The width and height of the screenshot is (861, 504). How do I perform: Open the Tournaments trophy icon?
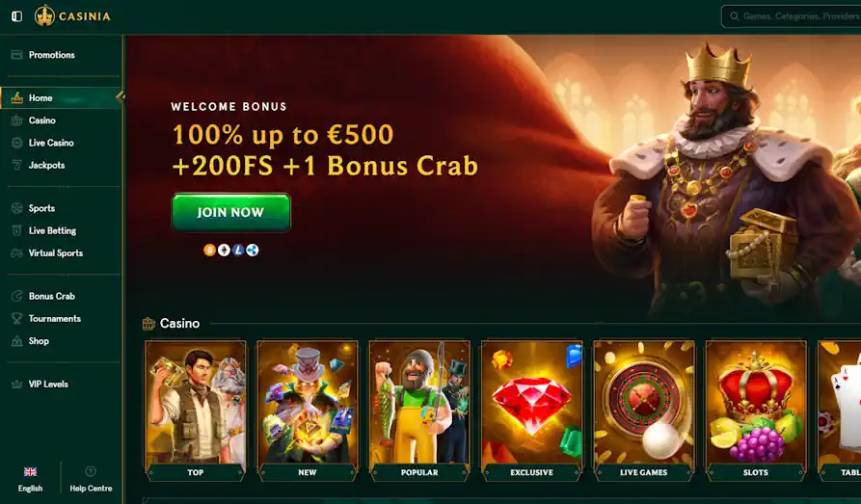pyautogui.click(x=17, y=318)
